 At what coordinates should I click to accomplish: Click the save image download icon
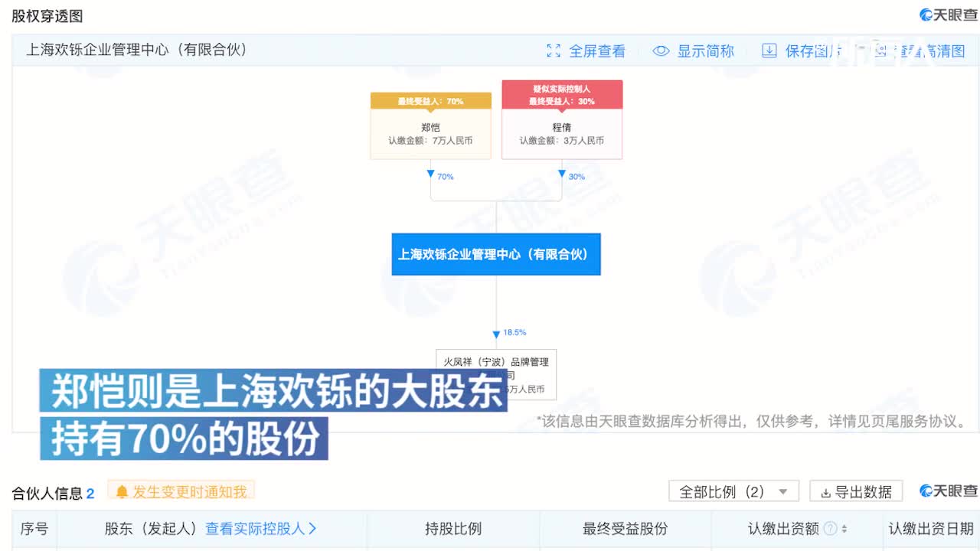(769, 51)
